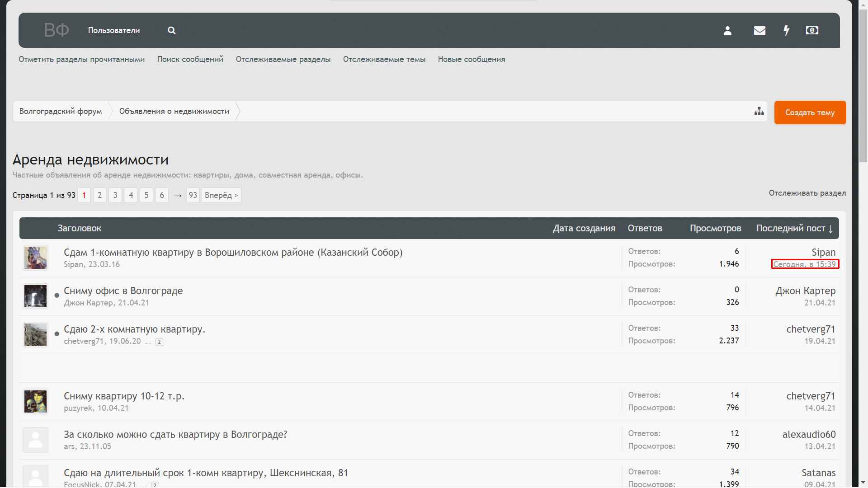Open page indicator 2 of chetverg71 thread

click(x=159, y=342)
